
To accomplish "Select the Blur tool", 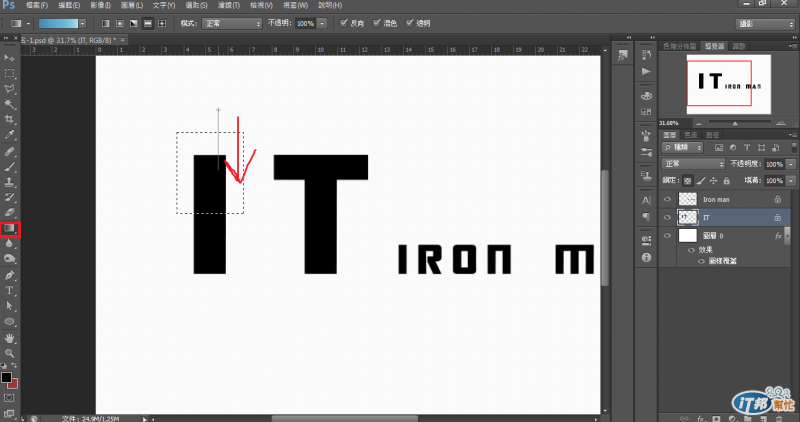I will [9, 244].
